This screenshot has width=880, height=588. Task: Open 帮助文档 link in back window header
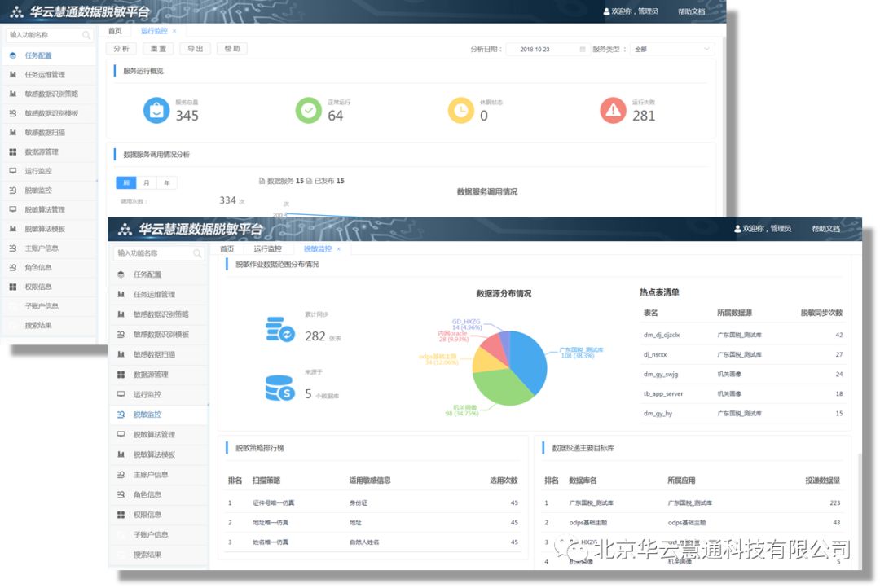[692, 11]
